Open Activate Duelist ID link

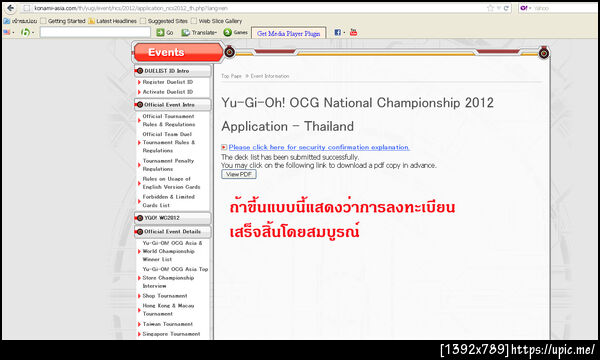(168, 92)
